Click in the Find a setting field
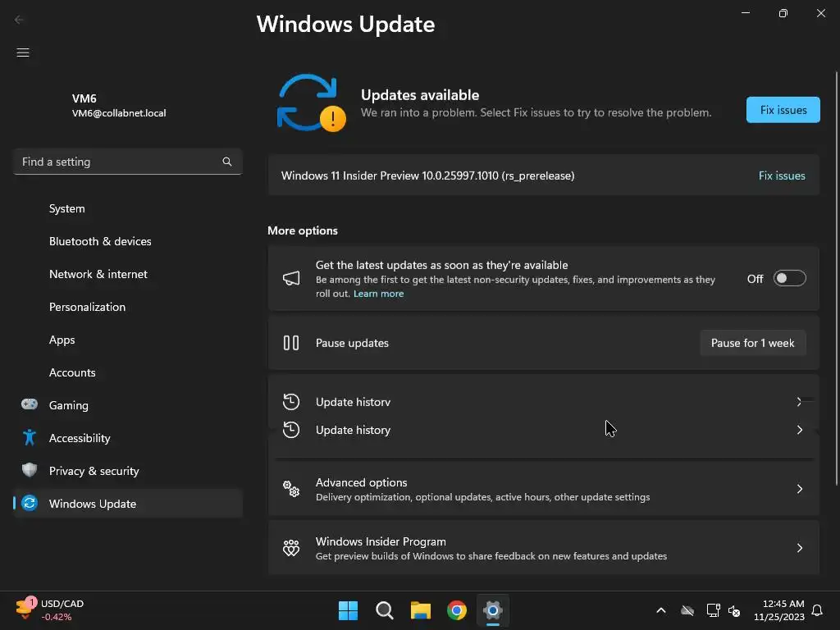This screenshot has width=840, height=630. click(x=127, y=162)
